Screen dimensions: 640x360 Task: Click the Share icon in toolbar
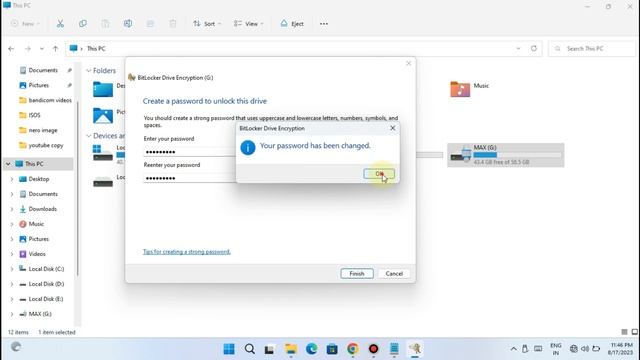tap(150, 24)
